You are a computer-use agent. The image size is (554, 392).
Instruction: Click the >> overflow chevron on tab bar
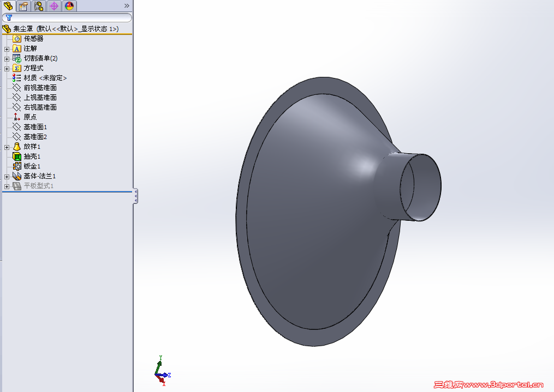pyautogui.click(x=128, y=5)
